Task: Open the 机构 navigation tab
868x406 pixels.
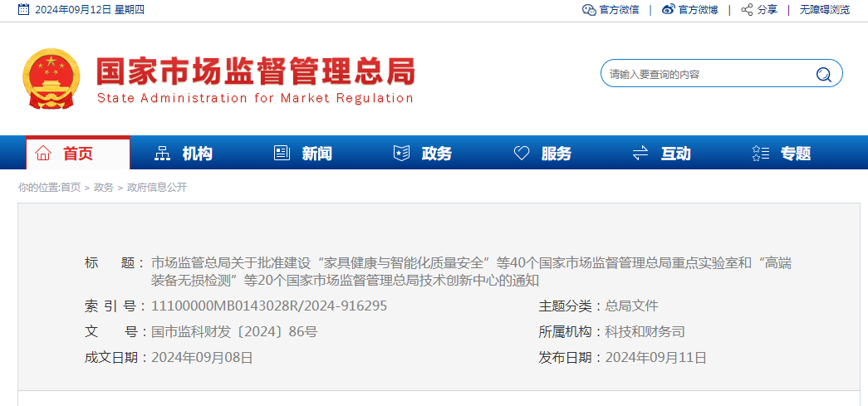Action: point(197,154)
